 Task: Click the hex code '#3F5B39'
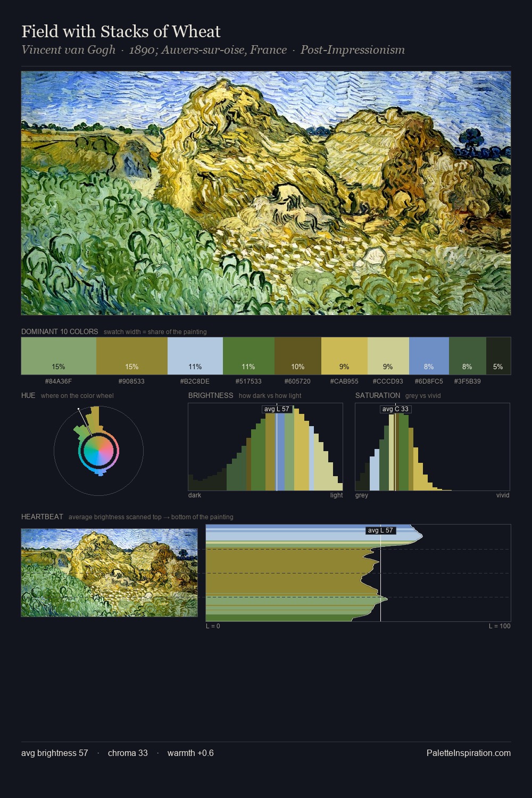[468, 381]
